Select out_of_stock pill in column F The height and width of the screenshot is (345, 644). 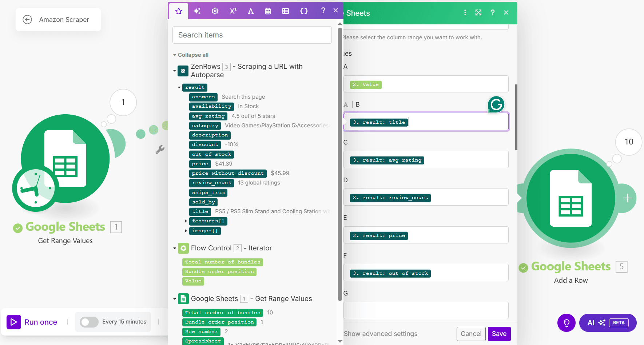tap(390, 273)
